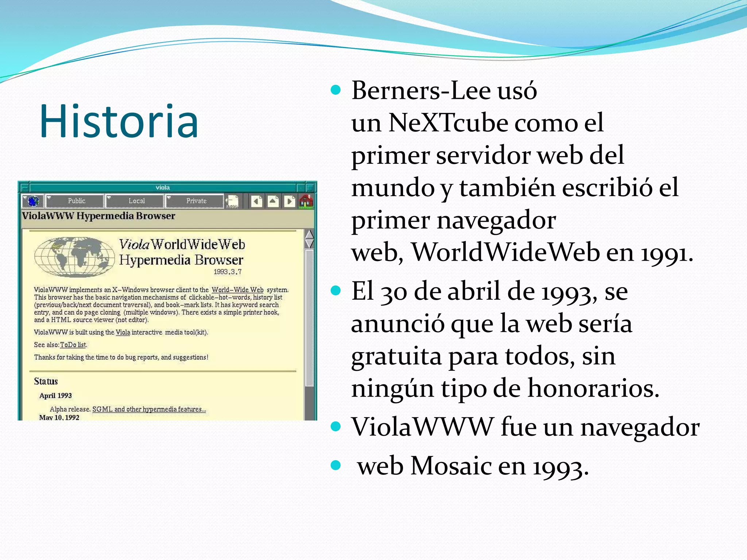Click the Status heading
The height and width of the screenshot is (560, 747).
pos(46,381)
